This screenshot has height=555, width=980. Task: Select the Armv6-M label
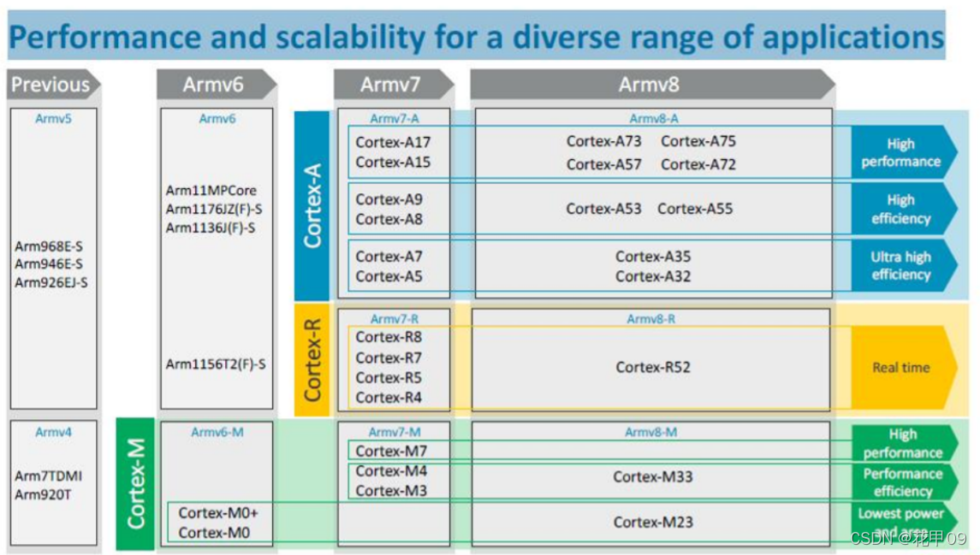tap(217, 432)
